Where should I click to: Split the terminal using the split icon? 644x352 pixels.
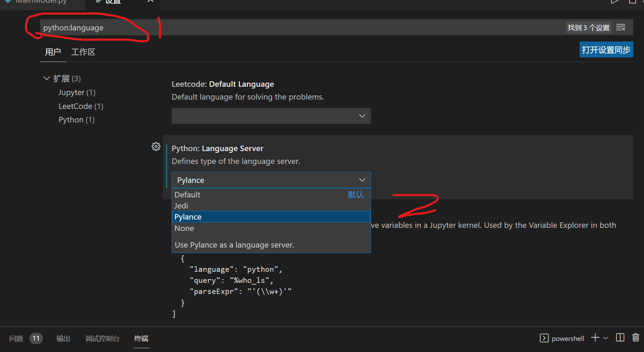click(620, 338)
